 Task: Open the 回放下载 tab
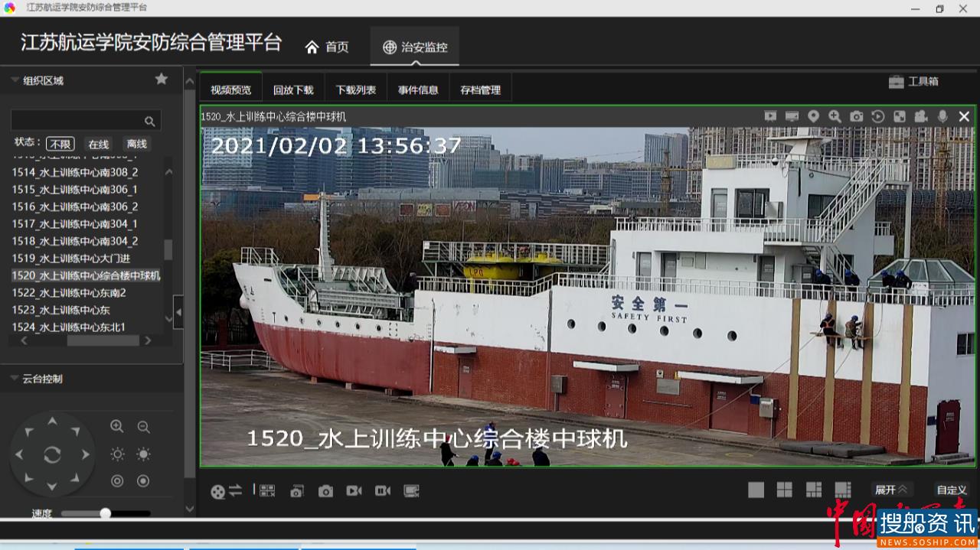(293, 89)
